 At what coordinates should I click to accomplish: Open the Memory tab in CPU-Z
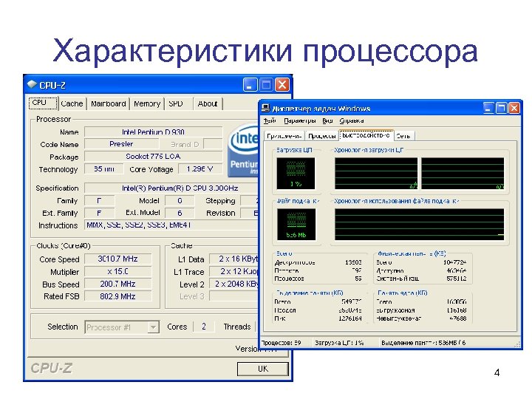tap(147, 104)
